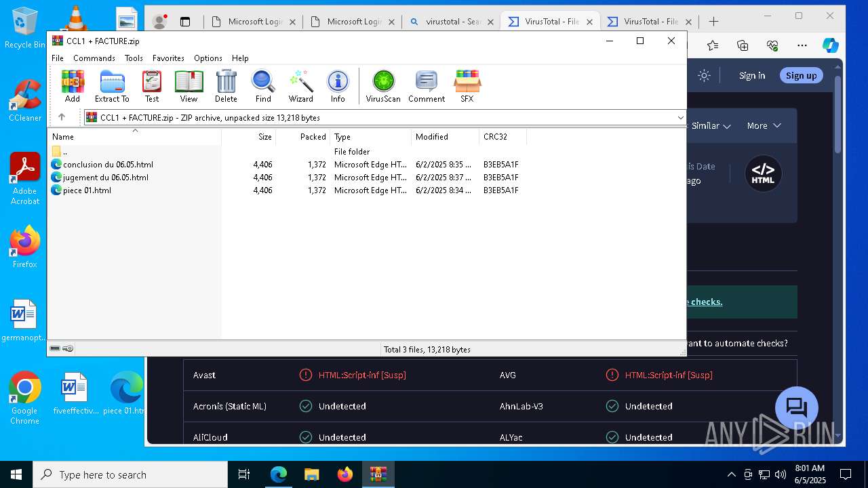Open CCleaner desktop shortcut
The image size is (868, 488).
tap(24, 100)
